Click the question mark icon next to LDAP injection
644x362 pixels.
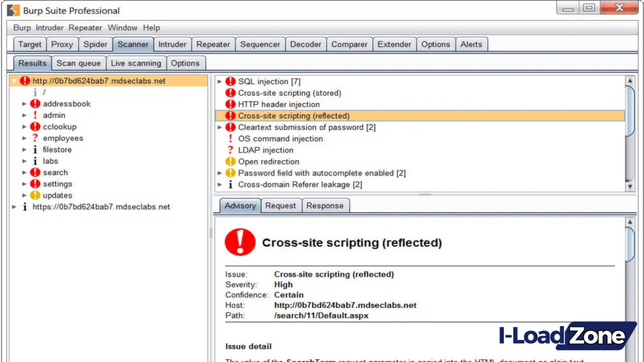coord(230,150)
